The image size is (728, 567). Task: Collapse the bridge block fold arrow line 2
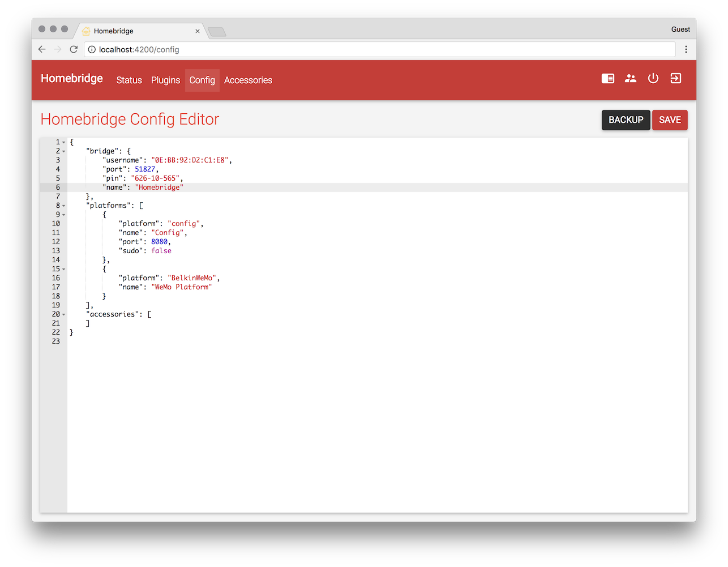click(x=64, y=151)
